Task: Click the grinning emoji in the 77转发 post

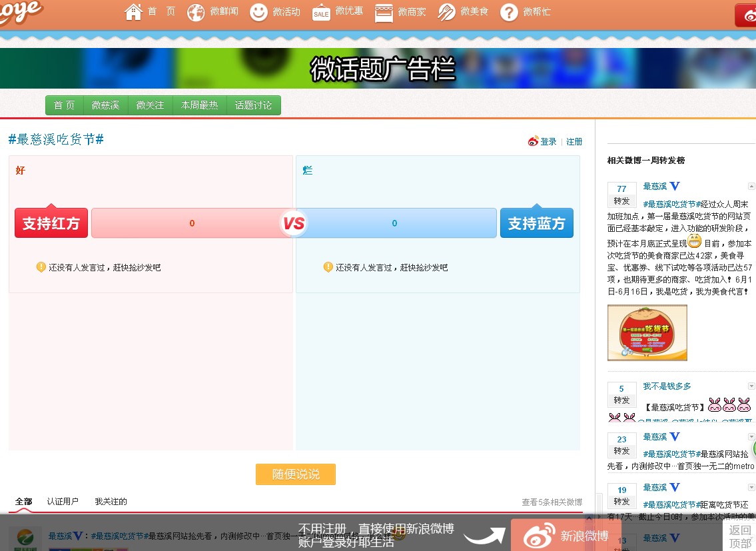Action: (695, 241)
